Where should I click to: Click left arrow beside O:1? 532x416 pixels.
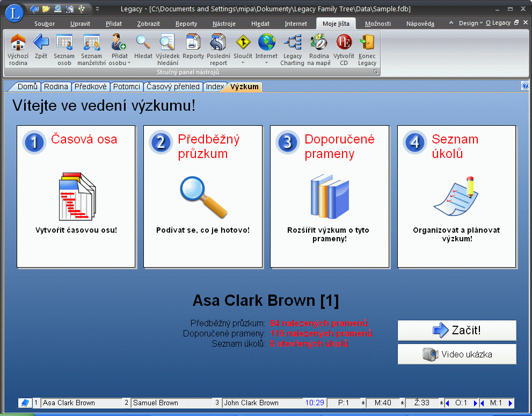[x=447, y=403]
